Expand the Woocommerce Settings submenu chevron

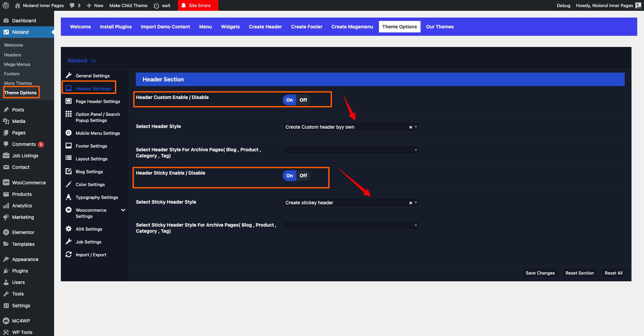click(x=123, y=210)
